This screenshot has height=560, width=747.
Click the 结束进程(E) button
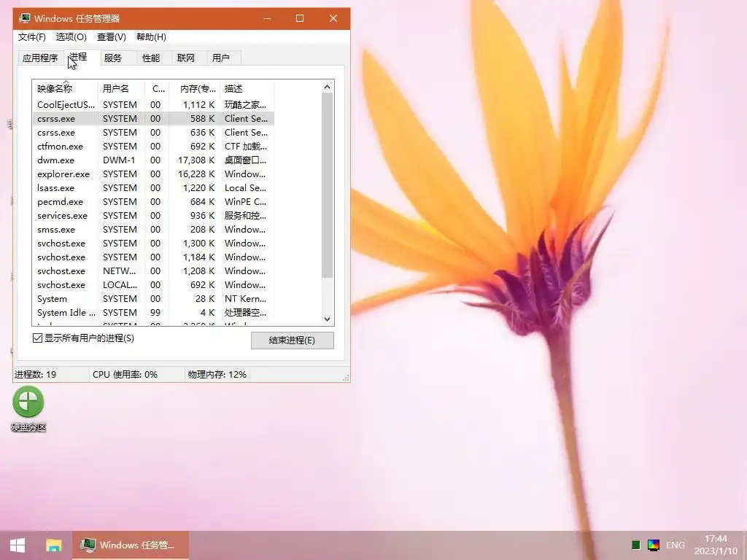pos(292,341)
